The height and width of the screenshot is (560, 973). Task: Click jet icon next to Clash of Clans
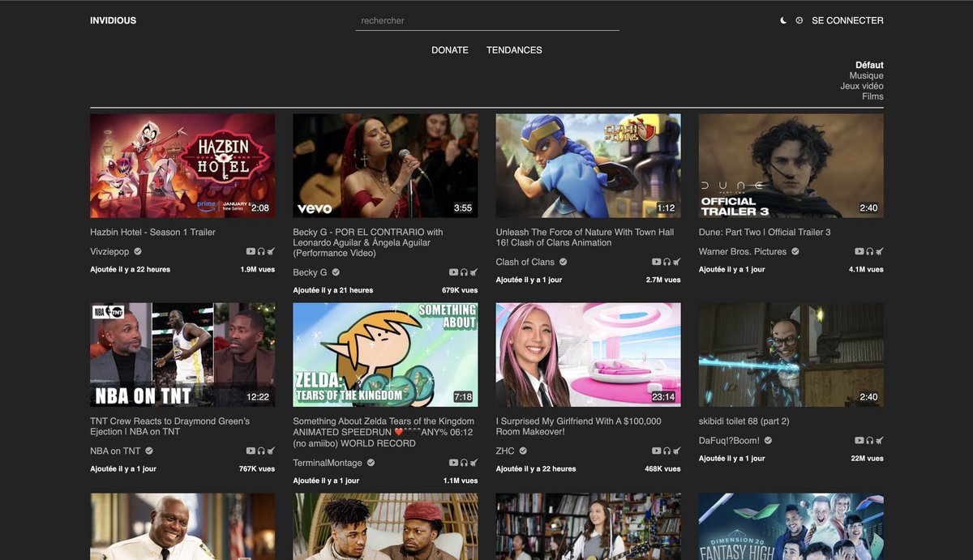[x=676, y=263]
